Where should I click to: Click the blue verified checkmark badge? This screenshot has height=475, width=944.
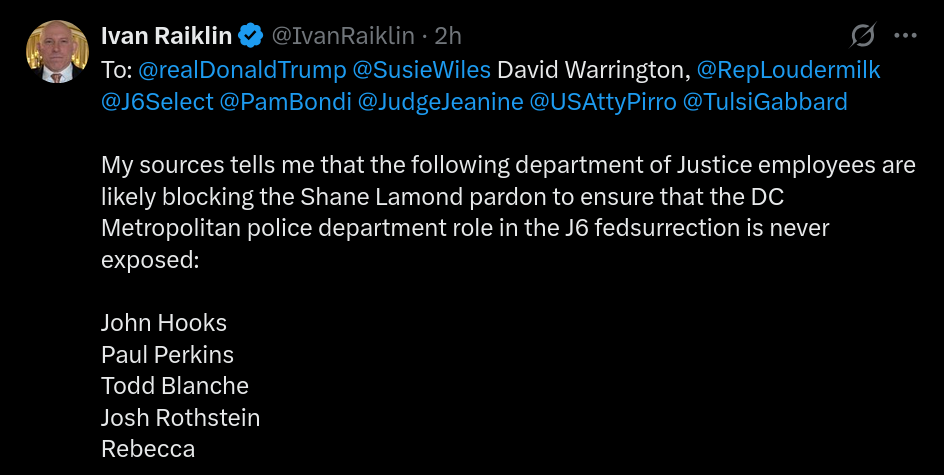click(x=251, y=36)
